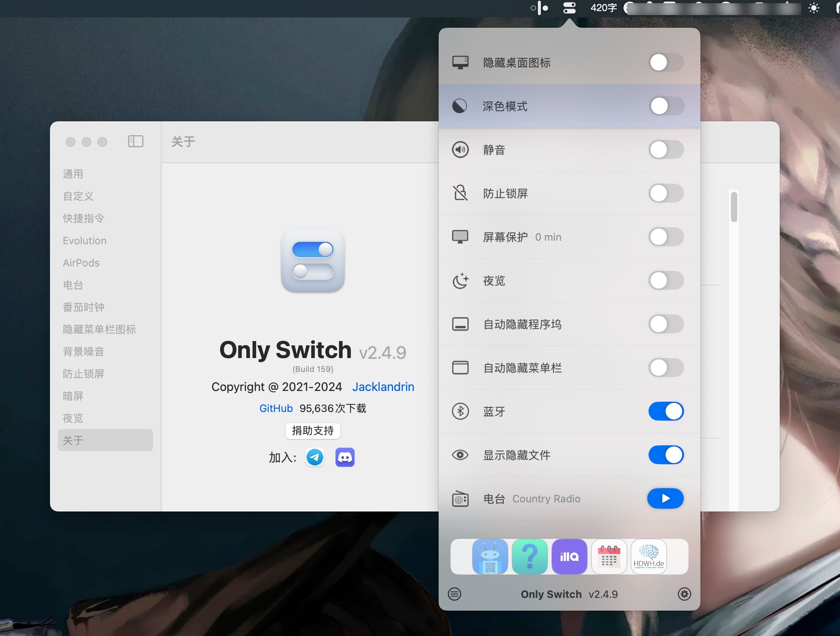Open the Evolution settings section
Image resolution: width=840 pixels, height=636 pixels.
tap(84, 241)
